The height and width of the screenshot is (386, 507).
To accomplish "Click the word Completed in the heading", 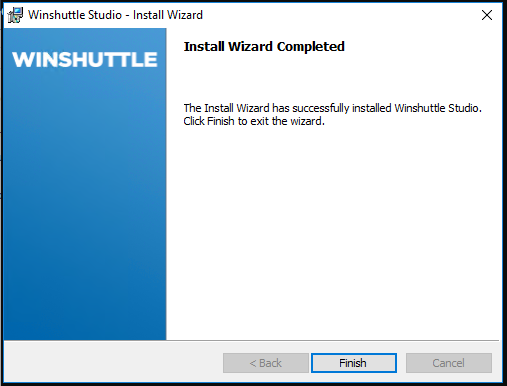I will pyautogui.click(x=311, y=47).
